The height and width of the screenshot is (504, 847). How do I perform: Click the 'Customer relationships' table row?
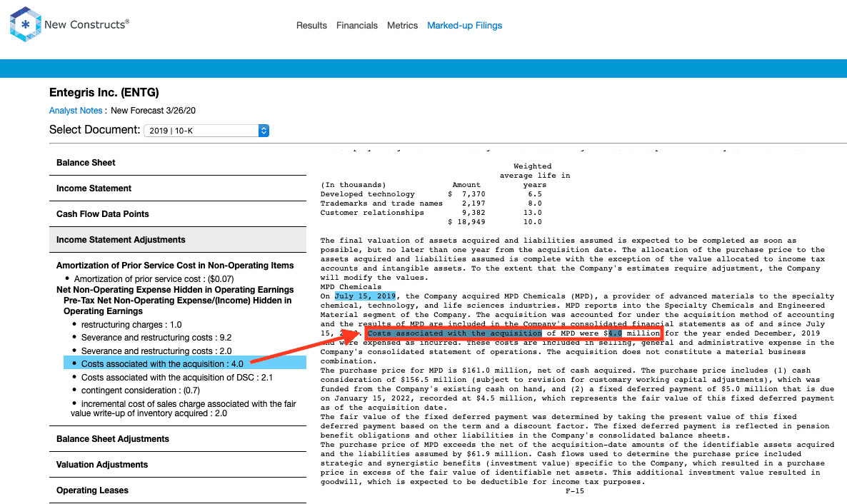click(431, 212)
